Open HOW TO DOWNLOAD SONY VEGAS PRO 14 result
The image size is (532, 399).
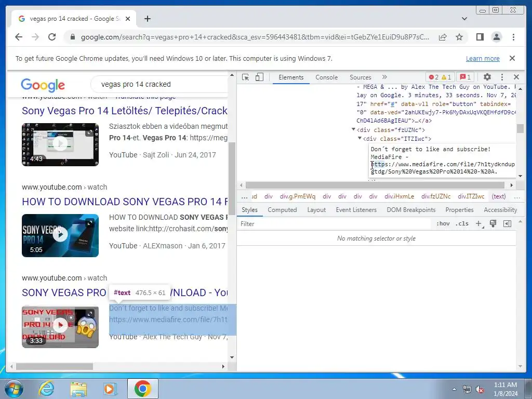tap(125, 202)
